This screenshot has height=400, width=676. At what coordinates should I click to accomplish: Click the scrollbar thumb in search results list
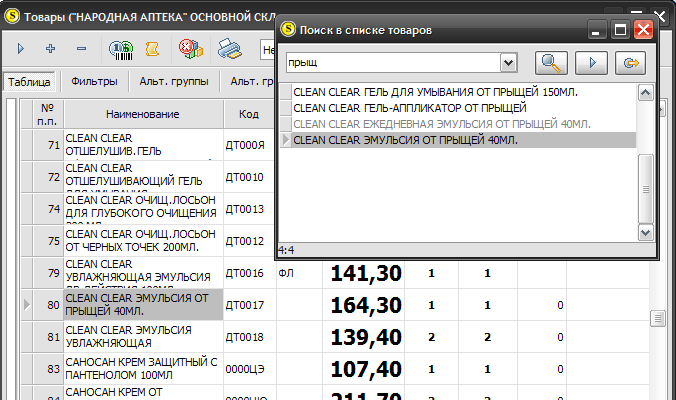(645, 189)
